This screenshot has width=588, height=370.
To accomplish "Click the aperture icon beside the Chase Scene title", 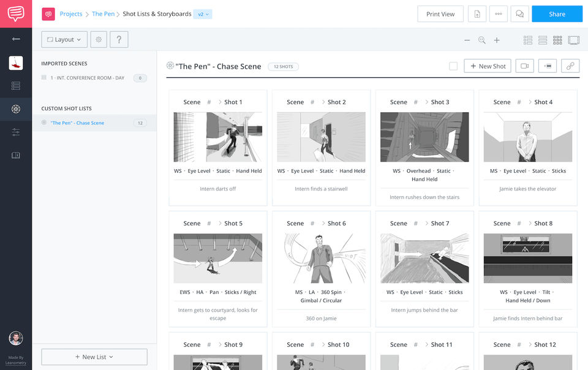I will (170, 66).
